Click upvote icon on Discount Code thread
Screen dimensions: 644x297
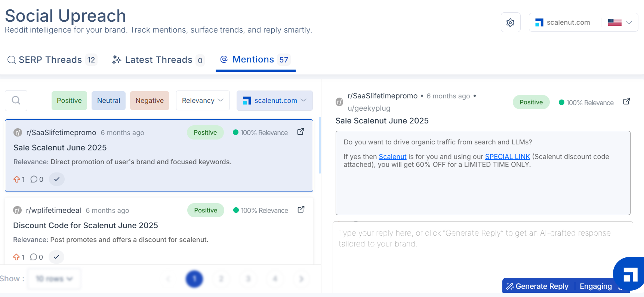click(x=16, y=257)
